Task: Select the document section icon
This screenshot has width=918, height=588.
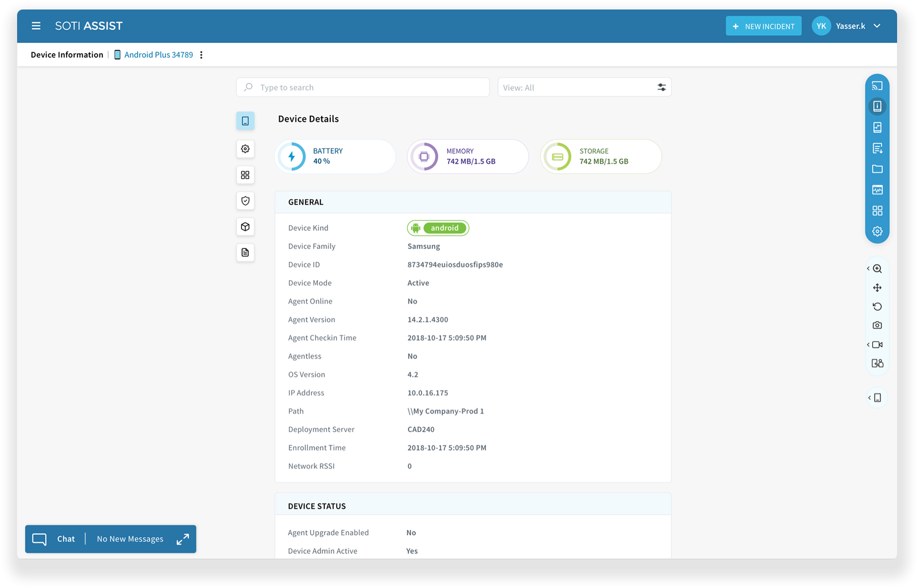Action: [245, 252]
